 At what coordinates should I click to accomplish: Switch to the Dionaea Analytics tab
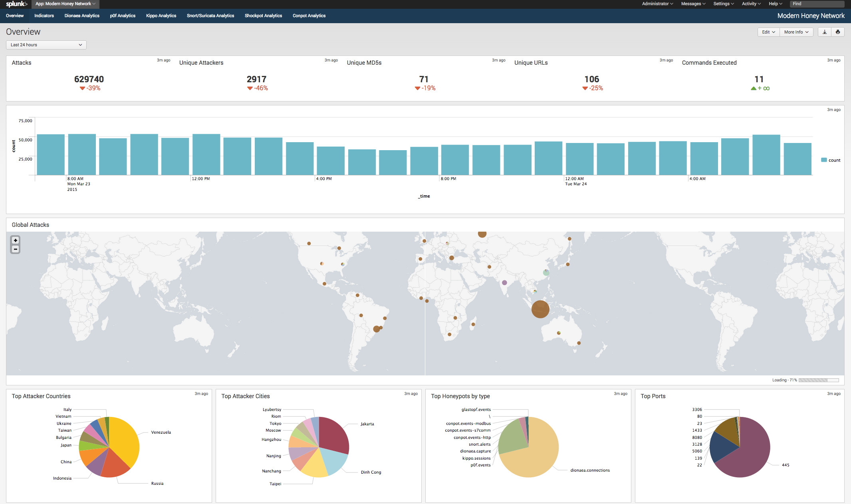click(x=82, y=16)
